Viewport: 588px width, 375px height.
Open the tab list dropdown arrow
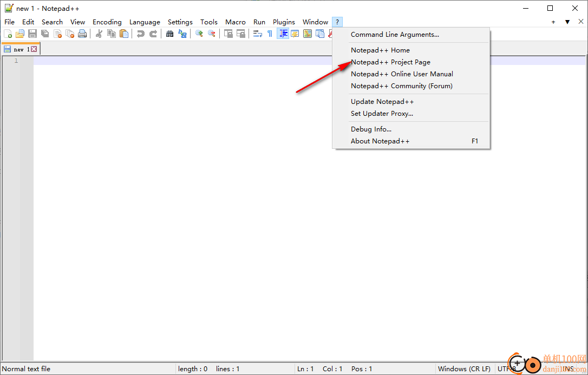[567, 22]
